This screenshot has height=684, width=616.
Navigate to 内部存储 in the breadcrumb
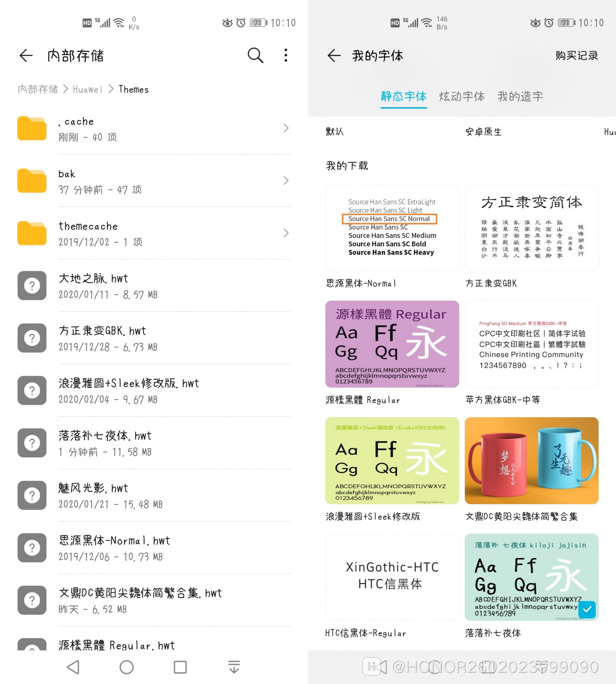(38, 89)
